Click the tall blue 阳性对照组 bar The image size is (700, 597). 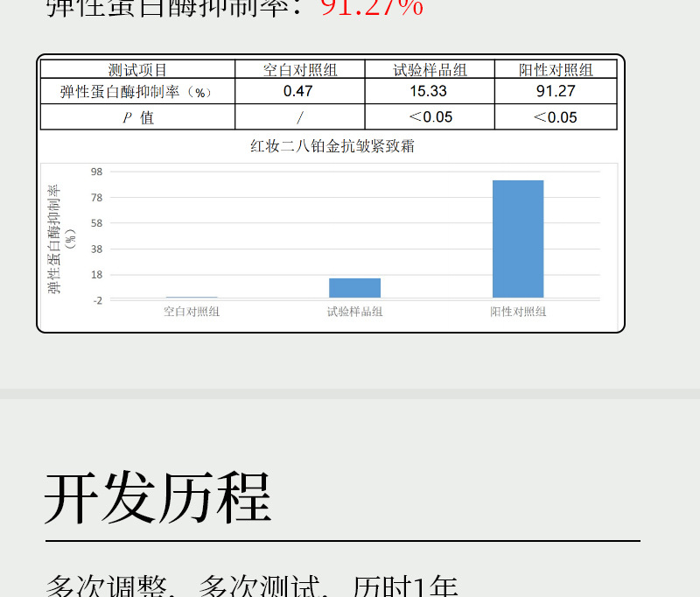click(x=518, y=238)
